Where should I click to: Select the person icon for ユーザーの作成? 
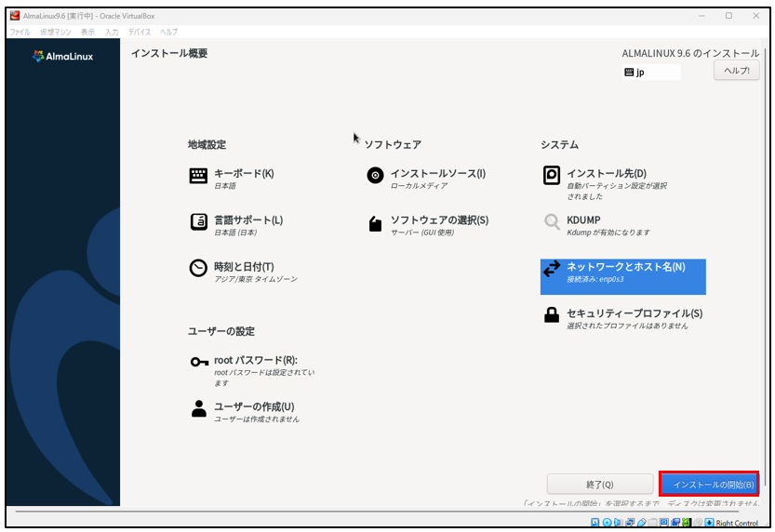198,408
